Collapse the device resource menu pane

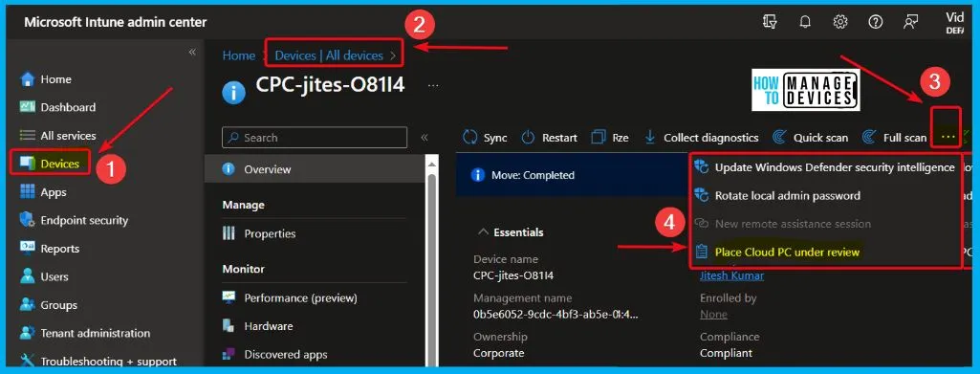(x=424, y=138)
